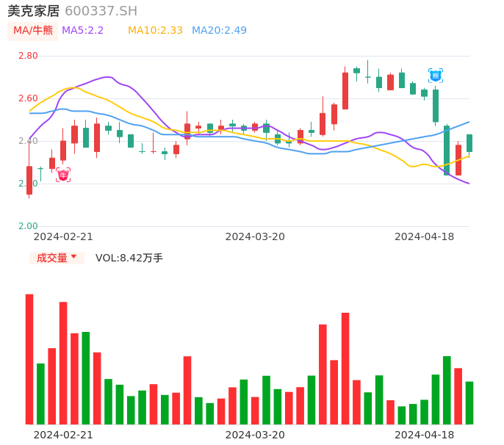Toggle the MA5 moving average line

pyautogui.click(x=82, y=31)
